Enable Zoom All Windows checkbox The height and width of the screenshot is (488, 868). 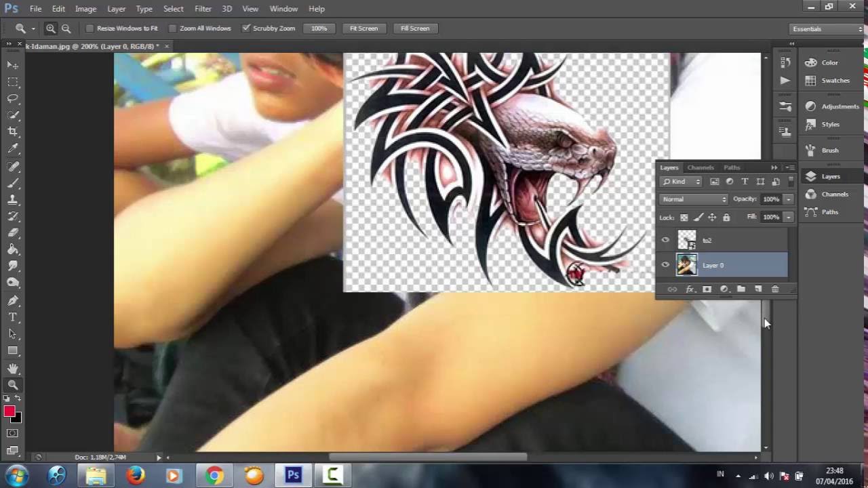pyautogui.click(x=172, y=28)
